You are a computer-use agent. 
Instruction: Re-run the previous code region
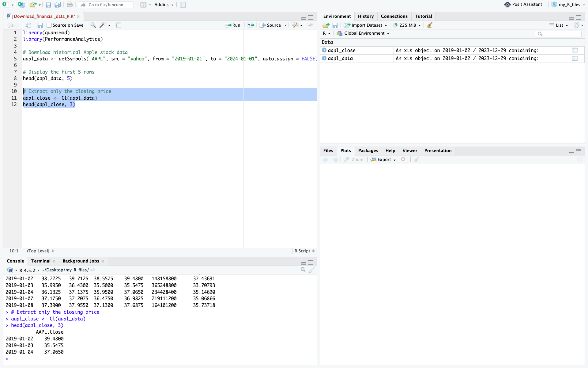click(251, 25)
